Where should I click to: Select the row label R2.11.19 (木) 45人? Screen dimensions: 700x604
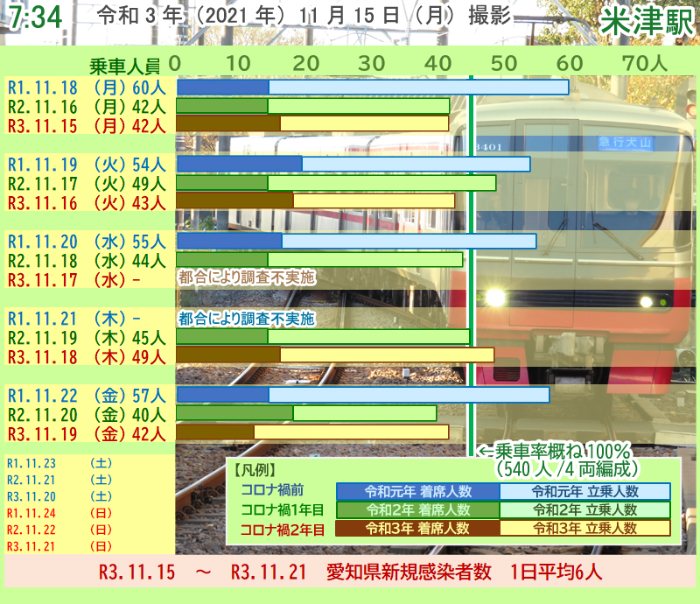coord(87,338)
